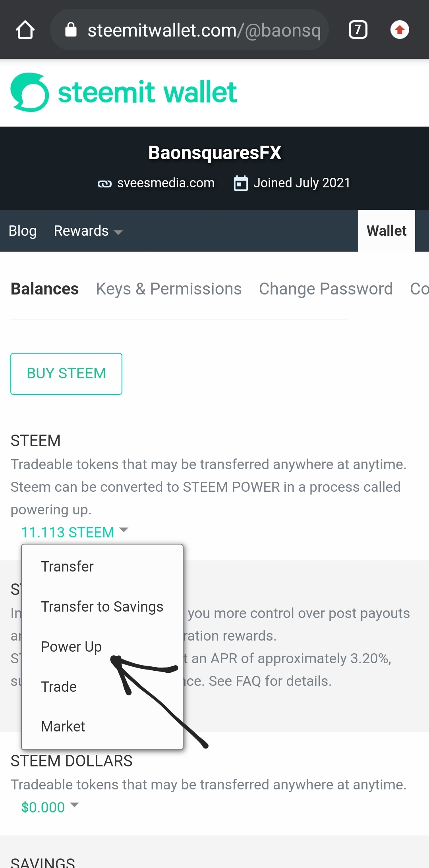Expand the Rewards dropdown menu
Image resolution: width=429 pixels, height=868 pixels.
coord(88,231)
